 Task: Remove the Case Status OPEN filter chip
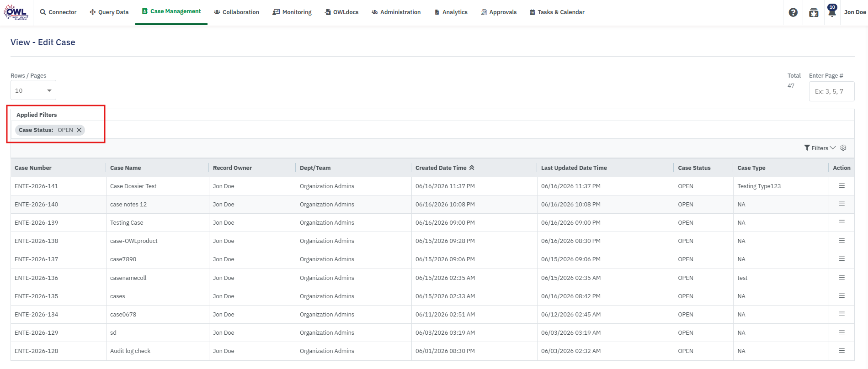point(79,130)
